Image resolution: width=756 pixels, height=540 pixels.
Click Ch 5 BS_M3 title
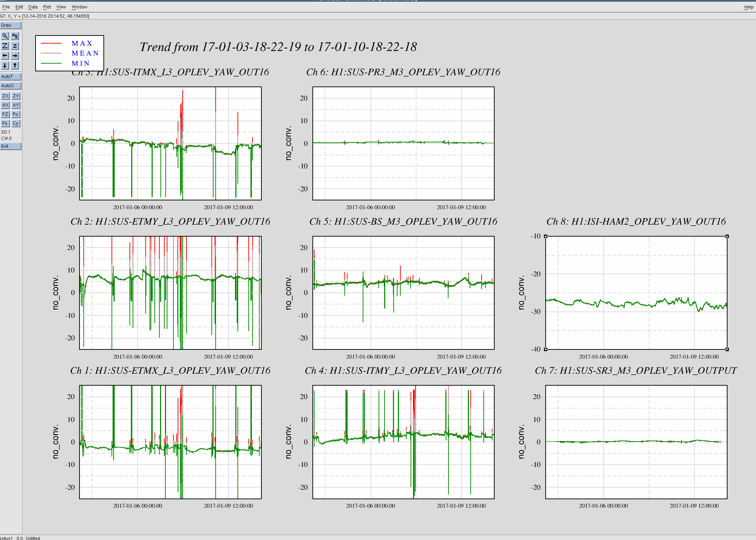403,221
